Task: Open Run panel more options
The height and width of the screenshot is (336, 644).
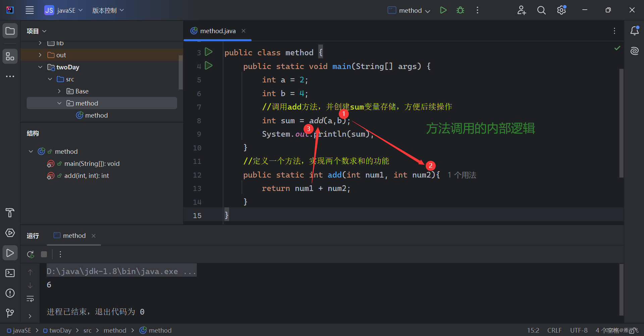Action: coord(60,254)
